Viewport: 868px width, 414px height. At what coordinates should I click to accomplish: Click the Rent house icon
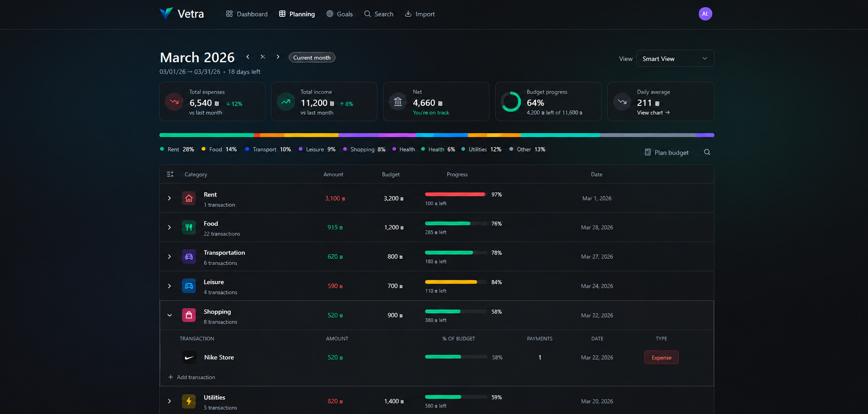(189, 198)
